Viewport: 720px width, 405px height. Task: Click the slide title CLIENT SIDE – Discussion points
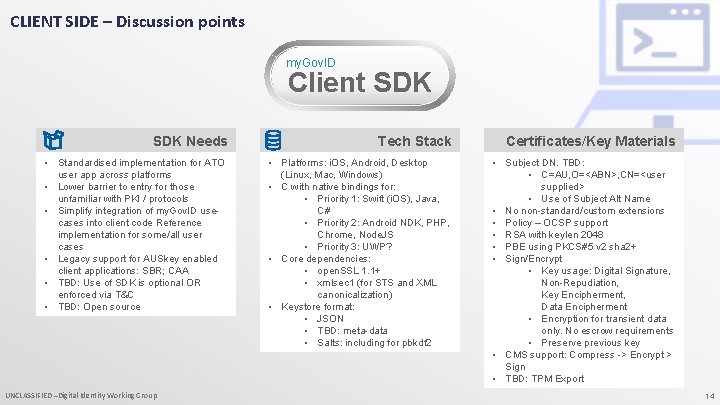pos(128,22)
